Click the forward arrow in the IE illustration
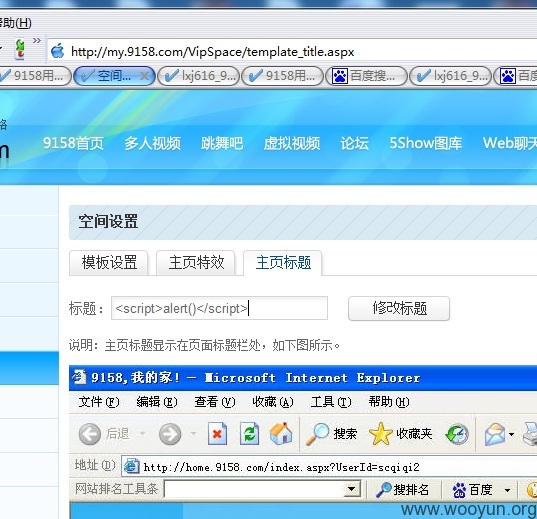537x519 pixels. 170,434
